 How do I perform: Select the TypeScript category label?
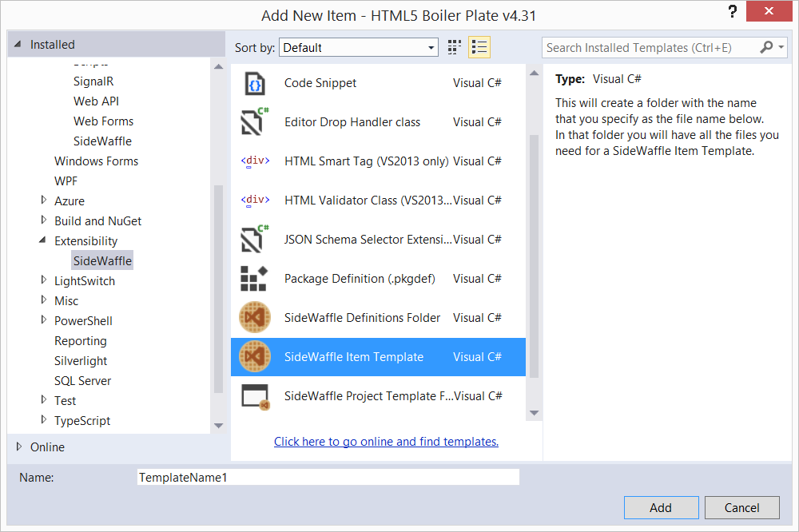click(82, 421)
